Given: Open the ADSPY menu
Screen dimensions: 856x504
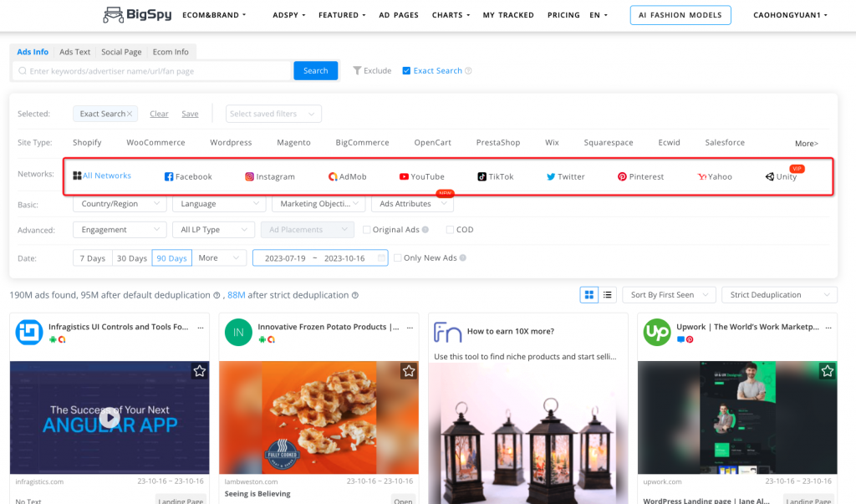Looking at the screenshot, I should [x=288, y=14].
